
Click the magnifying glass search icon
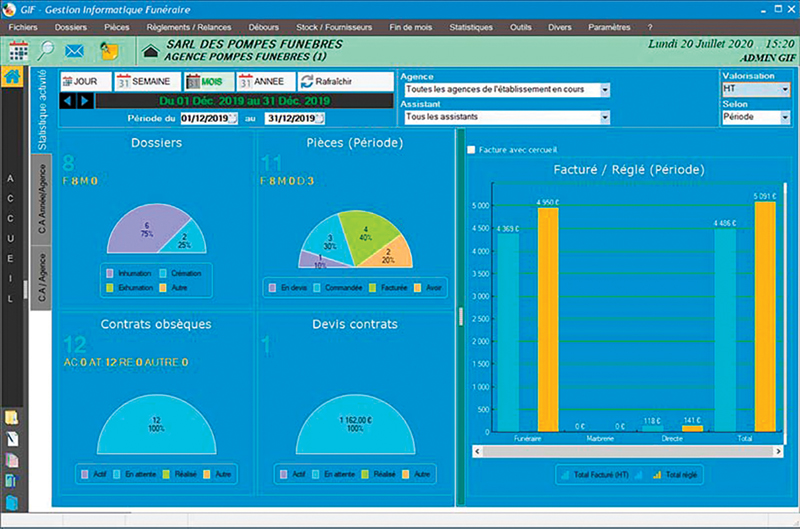pos(45,50)
